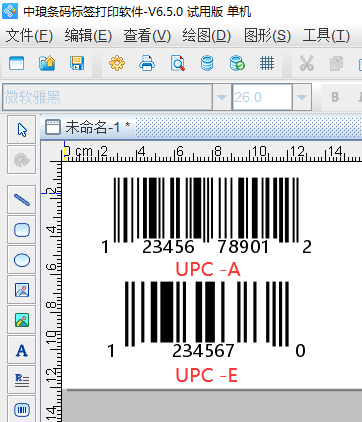Toggle the grid display icon
The image size is (362, 422).
[267, 63]
